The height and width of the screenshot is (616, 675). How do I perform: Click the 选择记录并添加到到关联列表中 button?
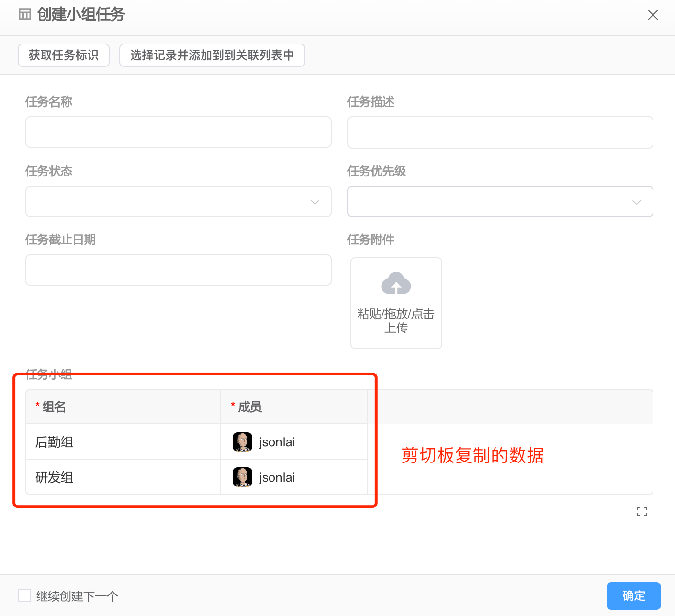(x=212, y=55)
